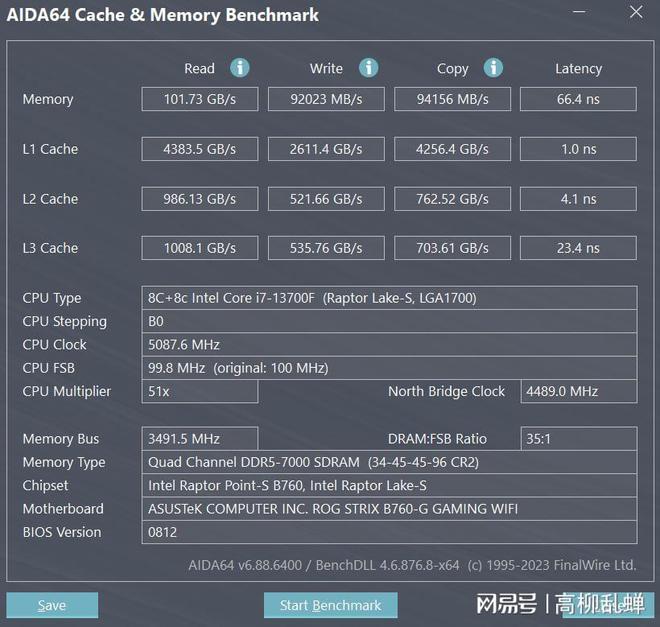The image size is (660, 627).
Task: Select L1 Cache latency 1.0 ns
Action: pyautogui.click(x=578, y=149)
